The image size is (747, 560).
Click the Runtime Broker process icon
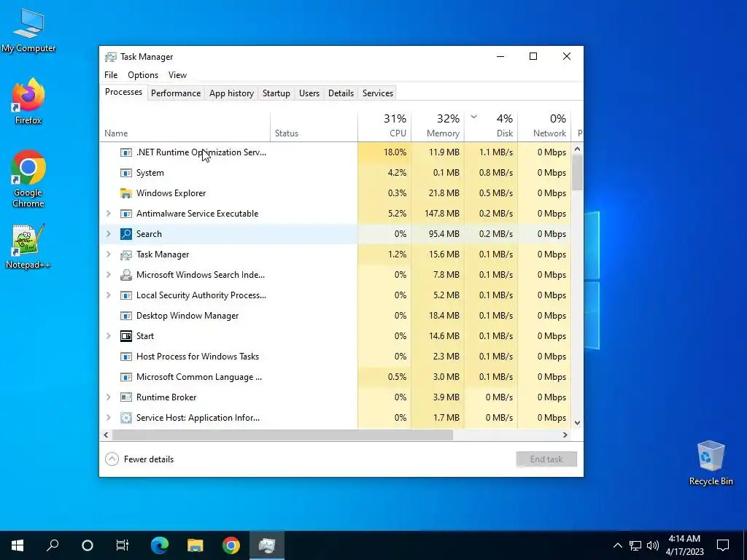[125, 397]
